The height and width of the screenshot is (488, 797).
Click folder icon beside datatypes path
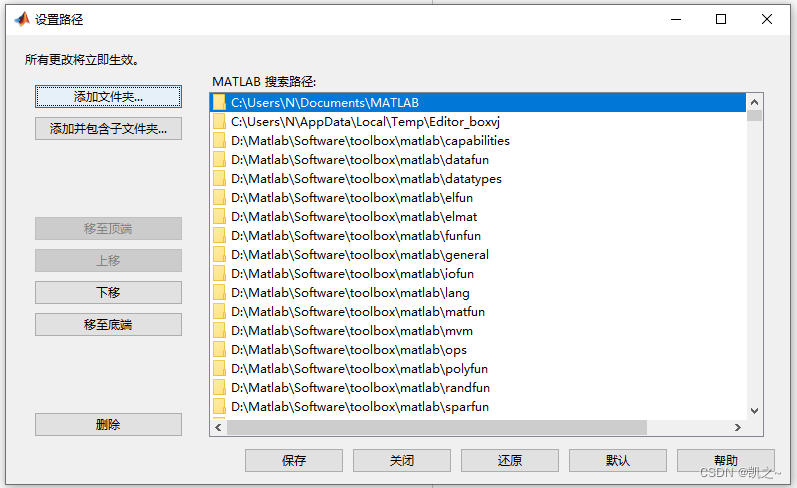pyautogui.click(x=219, y=178)
